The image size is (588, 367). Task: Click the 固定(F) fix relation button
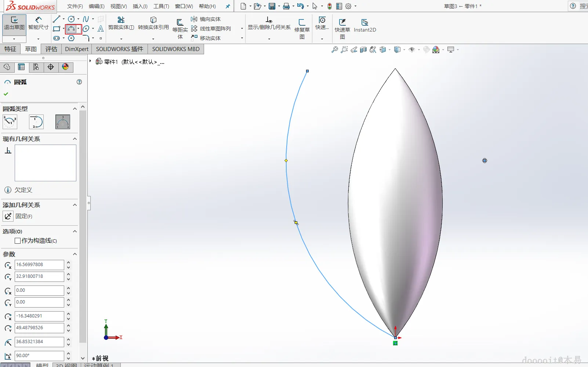8,216
